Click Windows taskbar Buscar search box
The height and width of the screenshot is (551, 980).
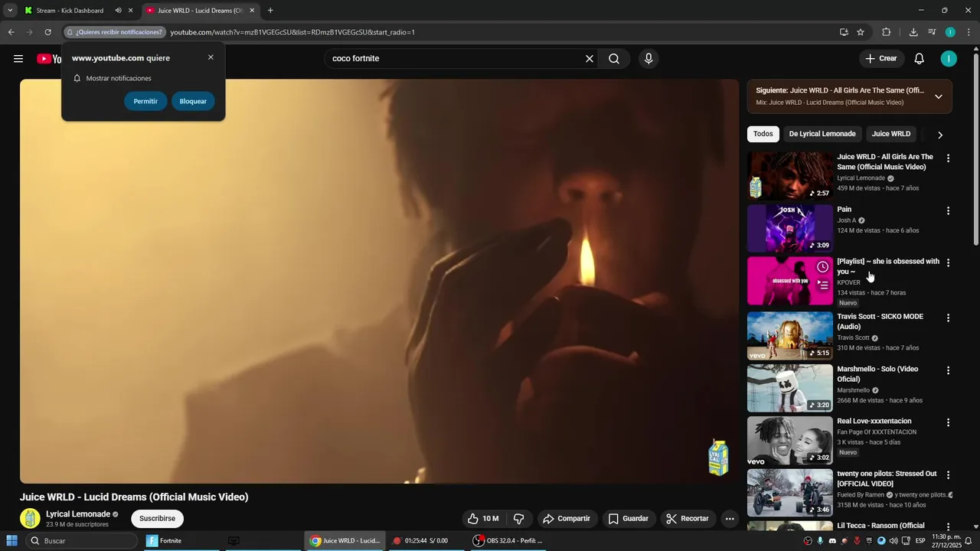[x=82, y=541]
